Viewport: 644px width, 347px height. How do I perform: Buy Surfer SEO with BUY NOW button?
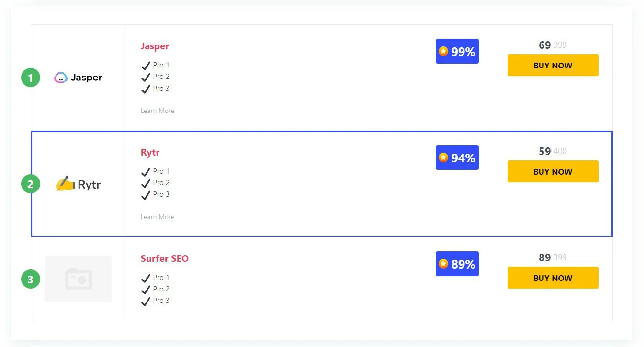tap(553, 278)
